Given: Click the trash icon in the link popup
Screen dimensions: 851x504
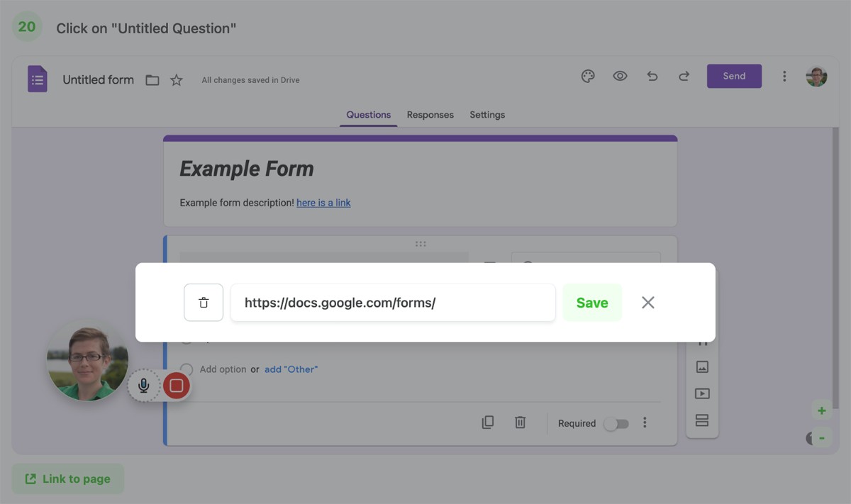Looking at the screenshot, I should 204,303.
